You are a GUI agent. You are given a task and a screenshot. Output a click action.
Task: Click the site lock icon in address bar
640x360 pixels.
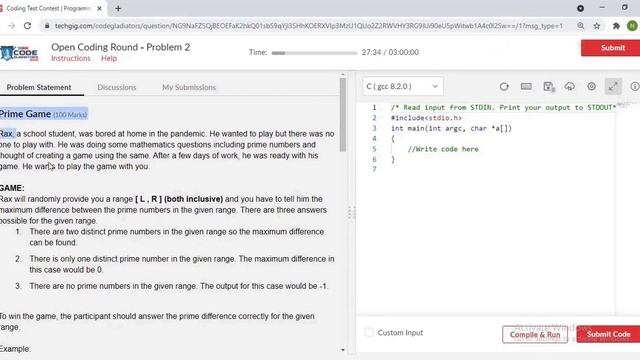click(47, 26)
